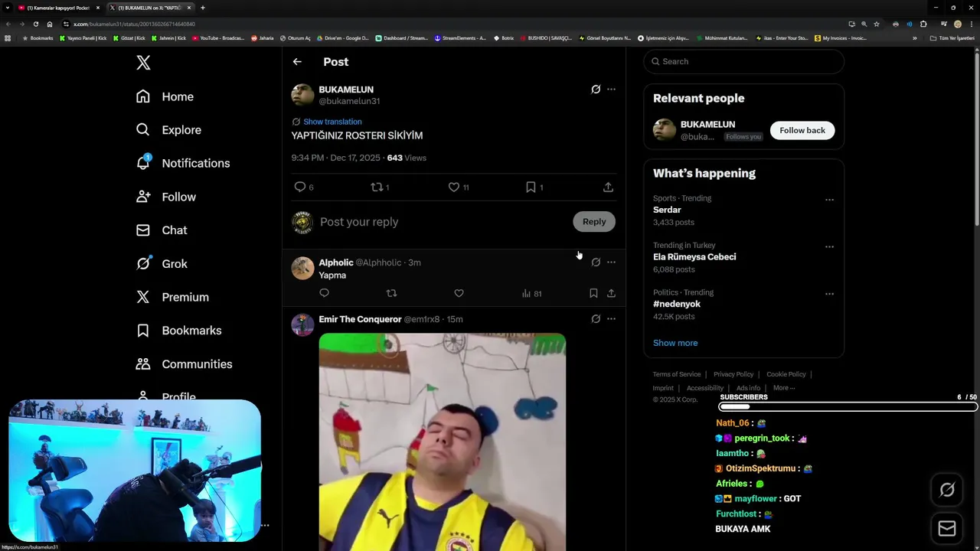This screenshot has height=551, width=980.
Task: Open more options on Emir's reply
Action: pyautogui.click(x=611, y=319)
